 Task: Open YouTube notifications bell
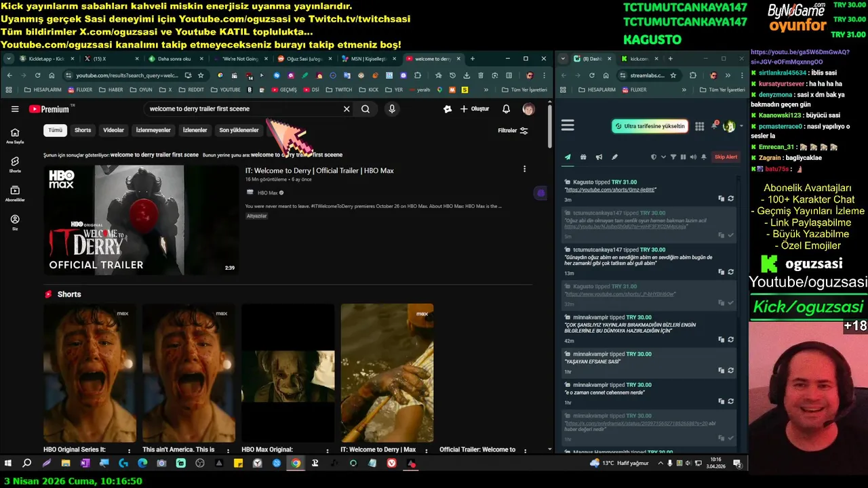506,109
